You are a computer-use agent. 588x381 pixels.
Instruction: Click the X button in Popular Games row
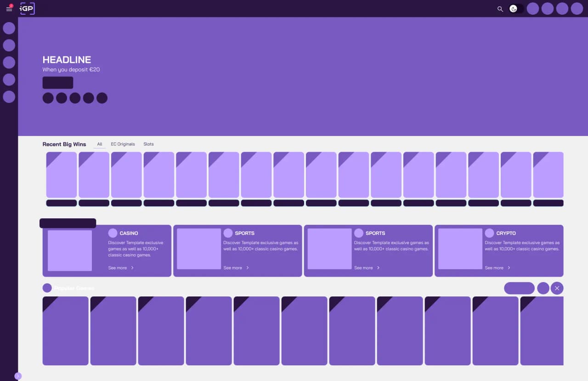(557, 288)
